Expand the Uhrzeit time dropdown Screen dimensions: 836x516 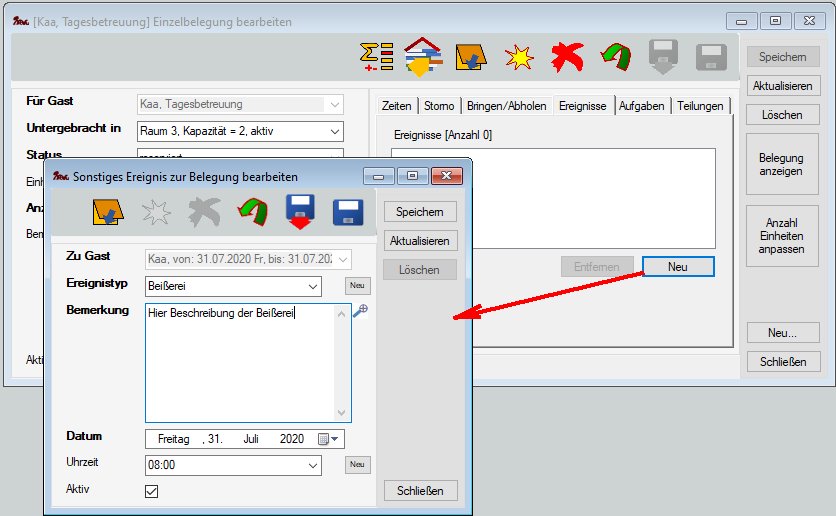pos(314,465)
